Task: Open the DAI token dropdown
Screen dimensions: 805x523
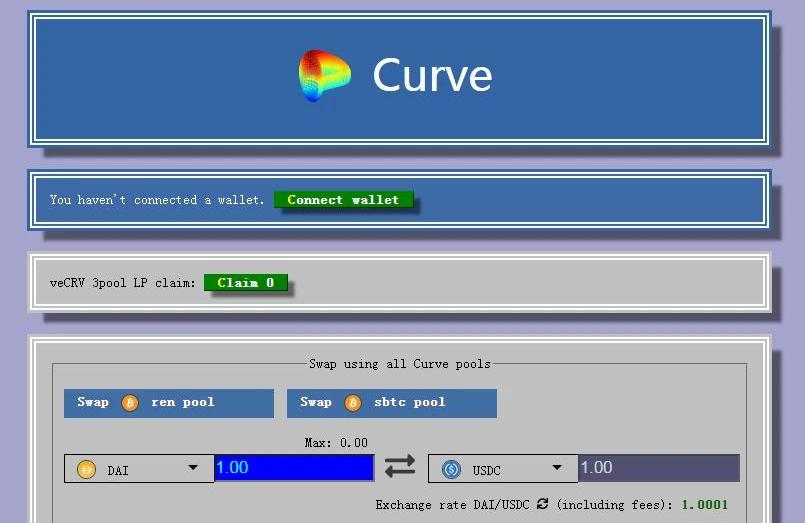Action: pyautogui.click(x=139, y=469)
